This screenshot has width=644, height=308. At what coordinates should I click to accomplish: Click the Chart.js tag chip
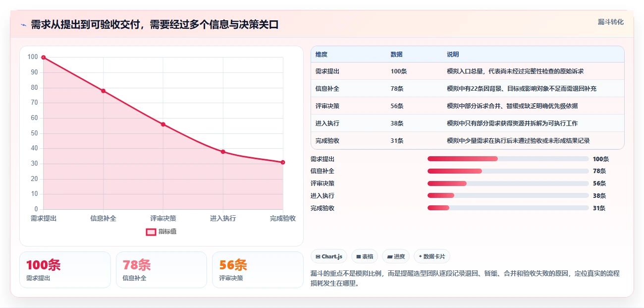(329, 256)
